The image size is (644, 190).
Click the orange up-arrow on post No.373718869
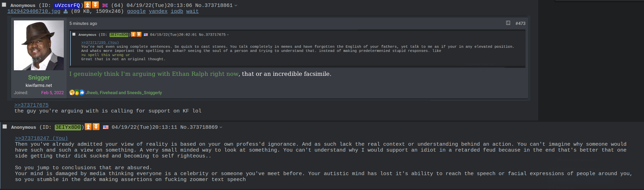88,127
